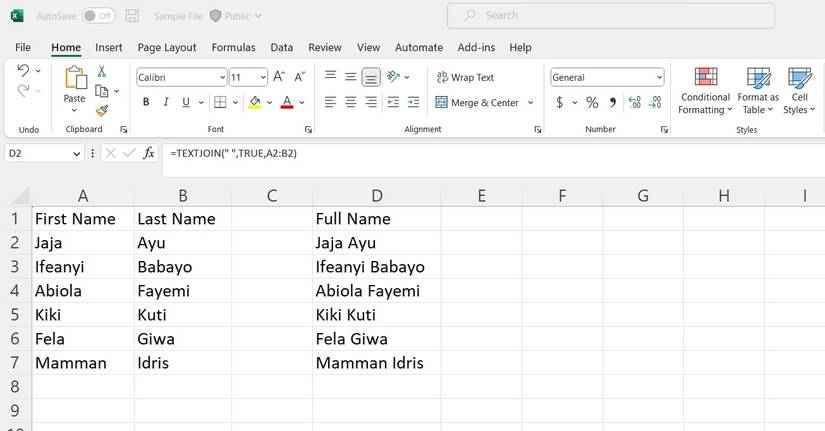The height and width of the screenshot is (431, 825).
Task: Expand the Merge & Center options arrow
Action: (x=530, y=103)
